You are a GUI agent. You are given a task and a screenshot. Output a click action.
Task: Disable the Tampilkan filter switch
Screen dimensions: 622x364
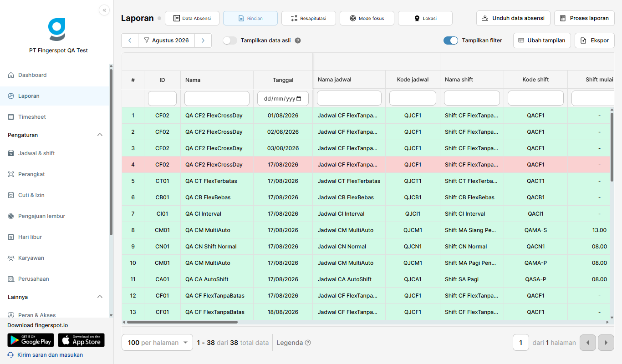pos(451,40)
